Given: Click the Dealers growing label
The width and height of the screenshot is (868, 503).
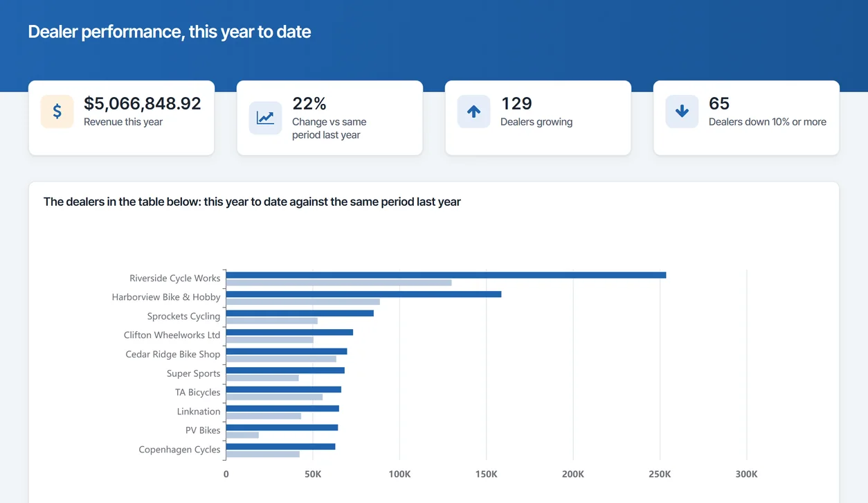Looking at the screenshot, I should coord(536,122).
